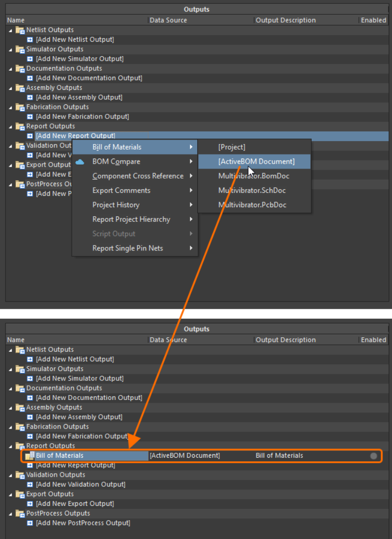Viewport: 392px width, 539px height.
Task: Select the [ActiveBOM Document] data source cell
Action: (185, 456)
